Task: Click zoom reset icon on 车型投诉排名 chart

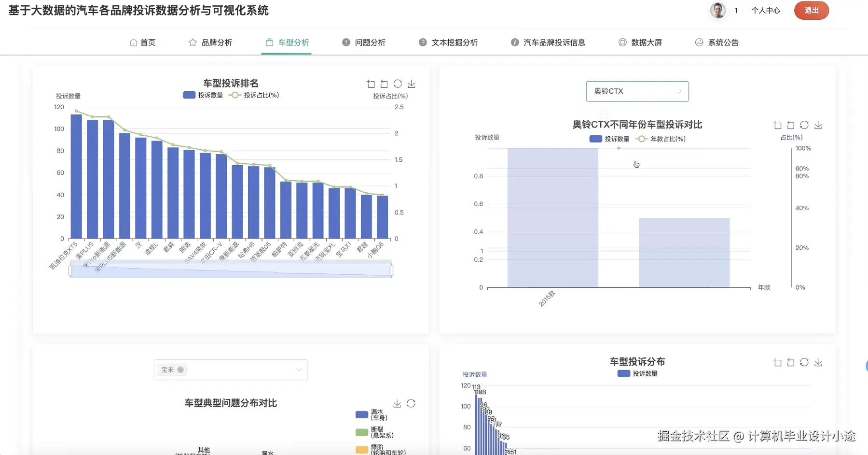Action: (384, 84)
